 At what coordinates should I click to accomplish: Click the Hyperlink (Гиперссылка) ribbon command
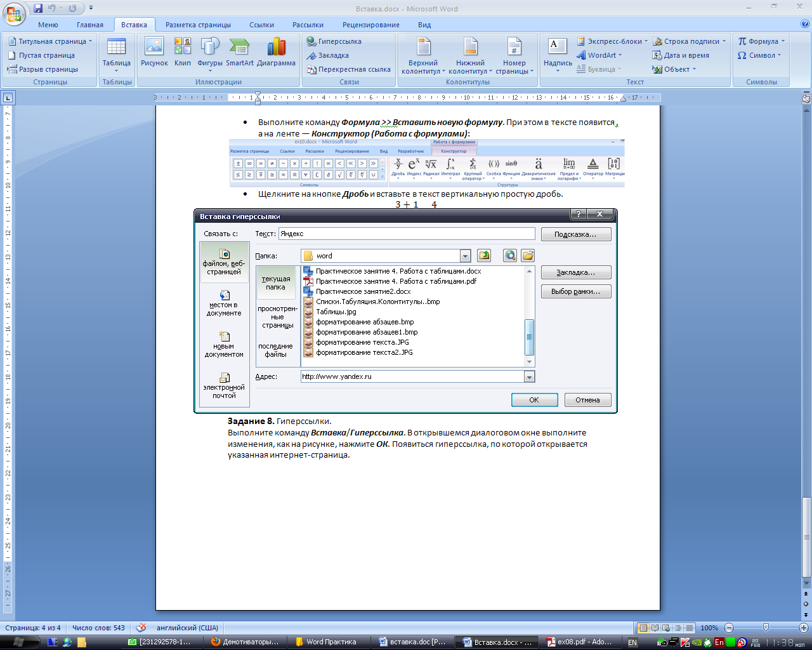click(334, 41)
